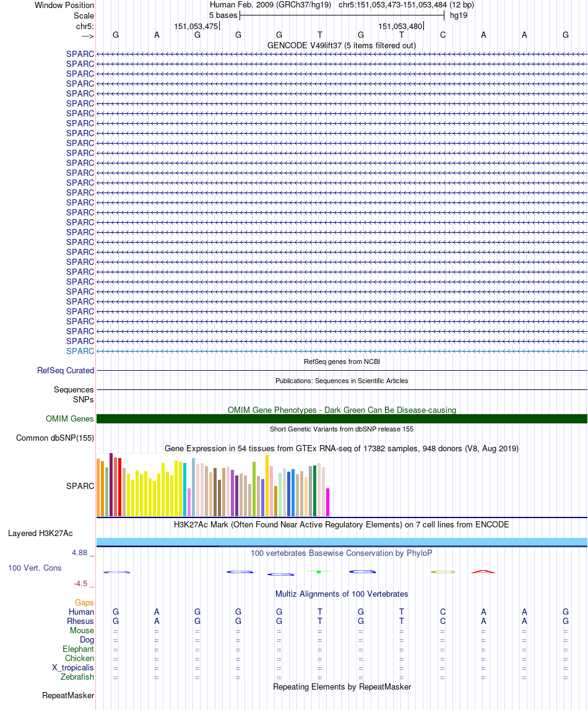Click the 4.88 PhyloP upper scale value
This screenshot has width=588, height=710.
click(x=80, y=552)
